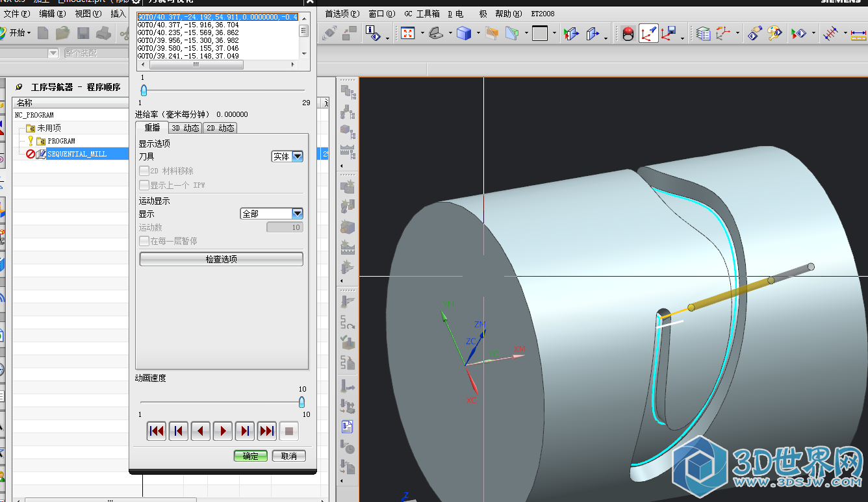Select the Replay Tool Path icon
Image resolution: width=868 pixels, height=502 pixels.
[348, 322]
